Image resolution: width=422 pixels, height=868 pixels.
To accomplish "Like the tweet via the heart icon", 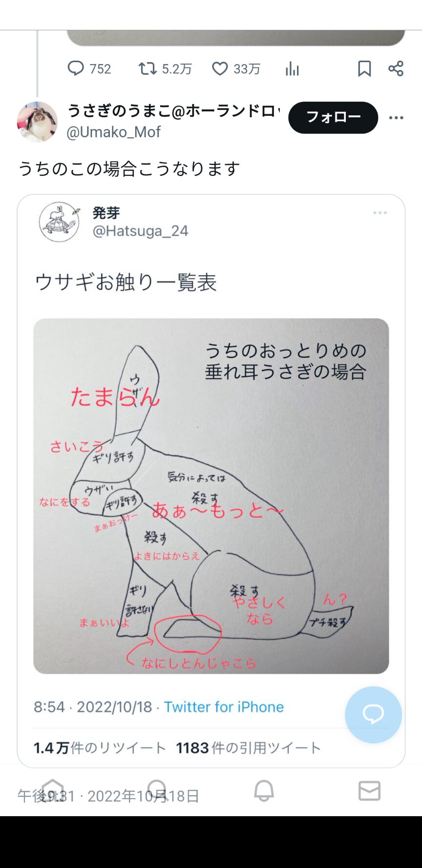I will [220, 68].
